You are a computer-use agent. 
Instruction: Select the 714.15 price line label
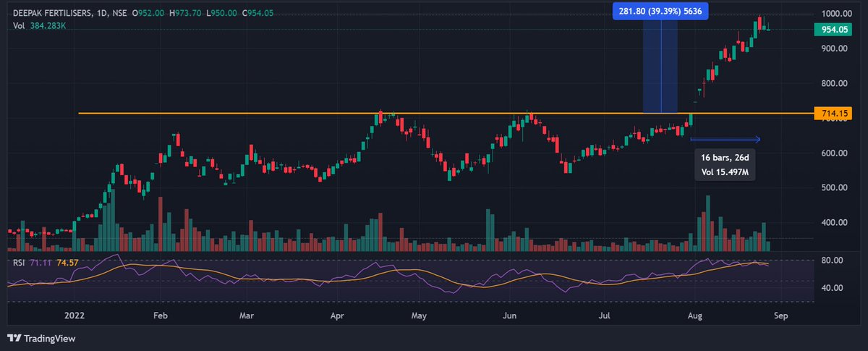pyautogui.click(x=835, y=114)
